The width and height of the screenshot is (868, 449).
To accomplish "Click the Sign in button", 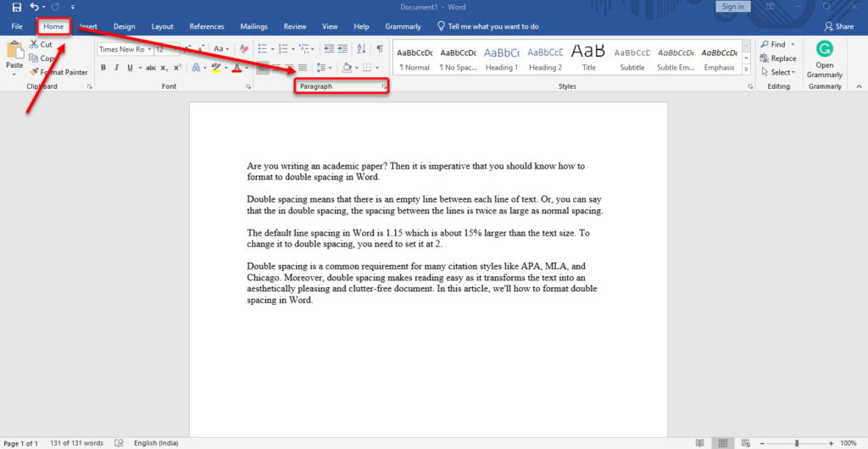I will pyautogui.click(x=733, y=7).
